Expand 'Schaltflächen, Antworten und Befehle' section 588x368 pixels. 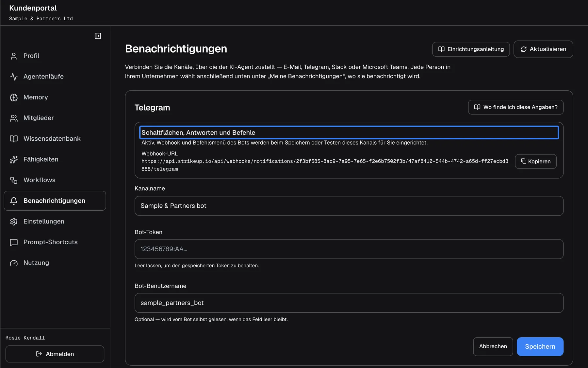click(349, 132)
